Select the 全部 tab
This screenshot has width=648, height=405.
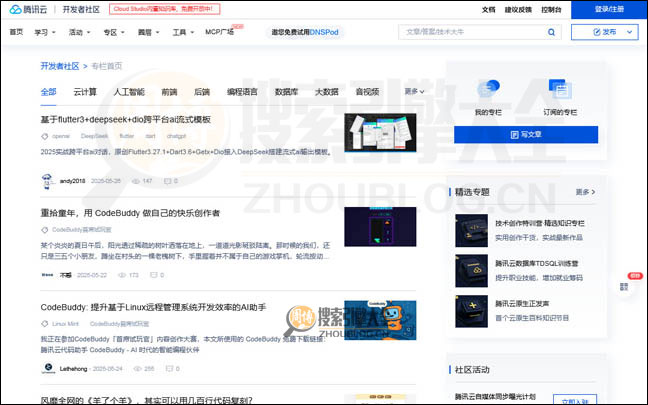pos(48,92)
